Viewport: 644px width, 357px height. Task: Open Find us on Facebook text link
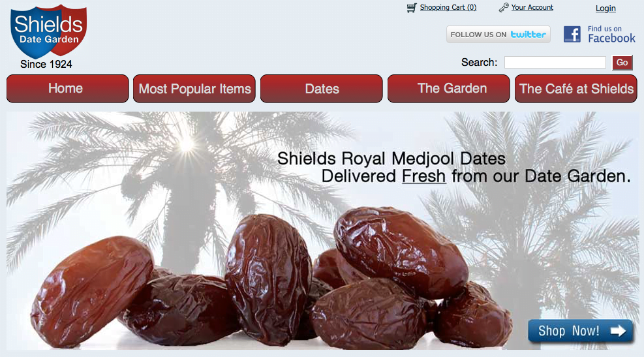(611, 34)
